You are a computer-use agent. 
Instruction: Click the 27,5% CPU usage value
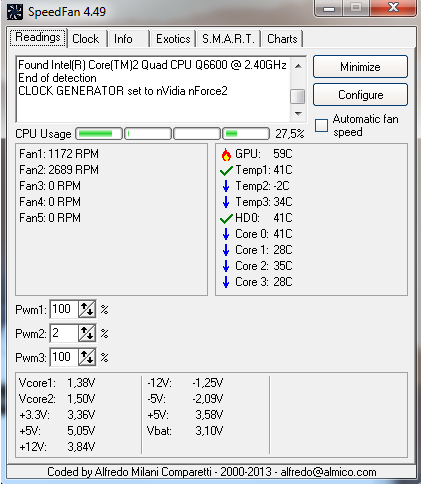(x=290, y=134)
